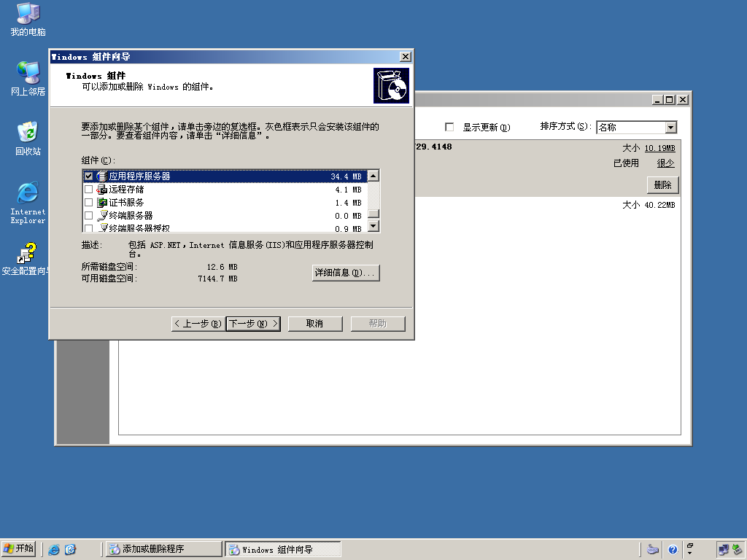Image resolution: width=747 pixels, height=560 pixels.
Task: Close the Add/Remove Programs window
Action: pyautogui.click(x=683, y=99)
